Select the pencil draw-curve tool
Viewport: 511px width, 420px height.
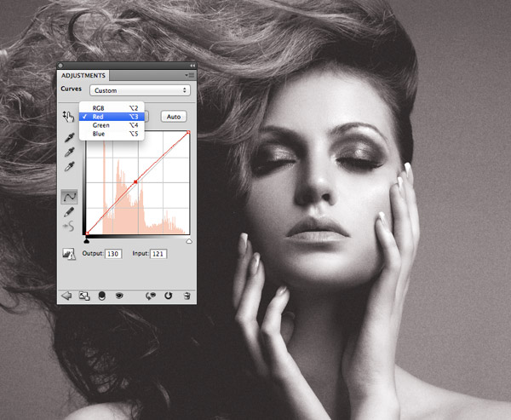point(69,212)
